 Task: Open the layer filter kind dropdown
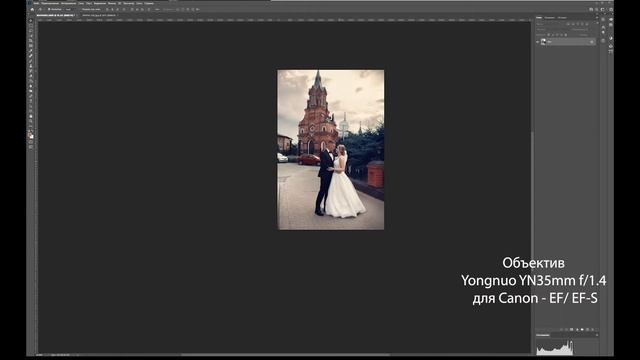(550, 24)
